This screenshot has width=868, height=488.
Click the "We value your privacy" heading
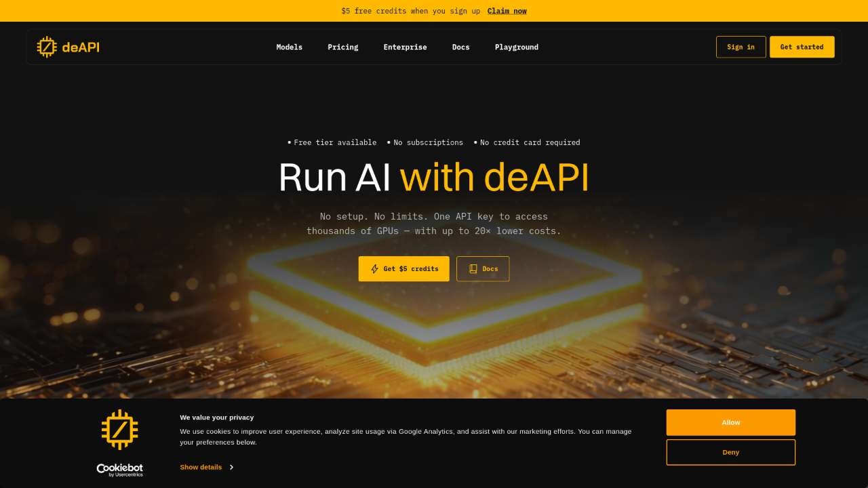tap(217, 418)
